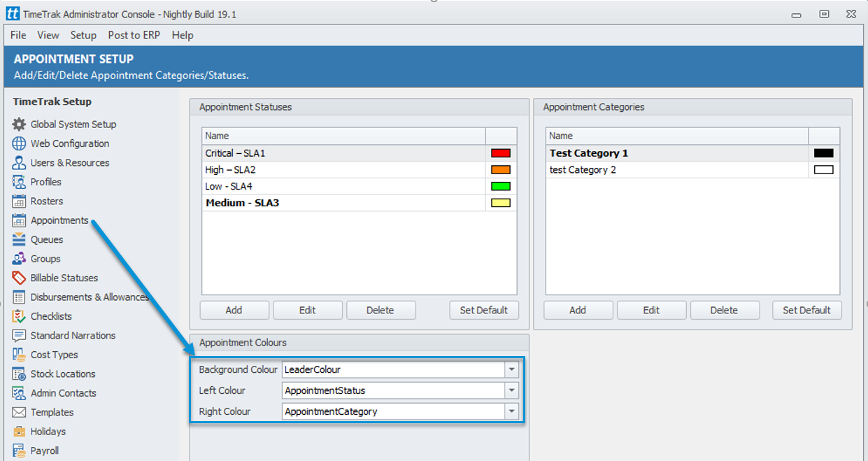Open the Background Colour dropdown arrow
Screen dimensions: 868x461
point(513,369)
